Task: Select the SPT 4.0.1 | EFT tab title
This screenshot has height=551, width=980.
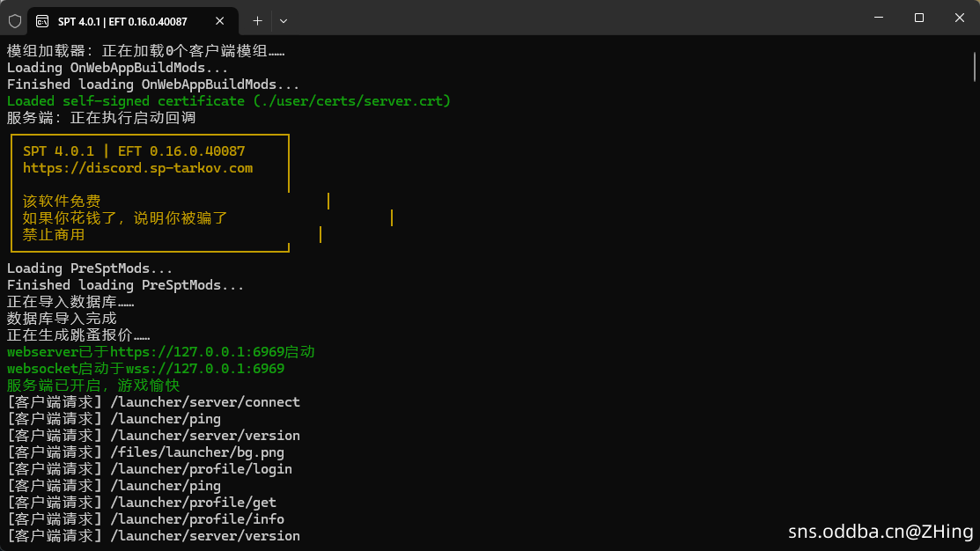Action: 122,21
